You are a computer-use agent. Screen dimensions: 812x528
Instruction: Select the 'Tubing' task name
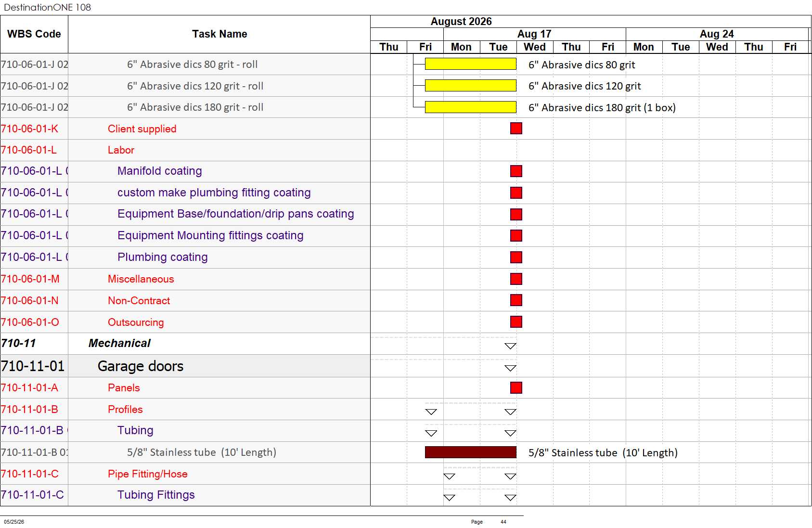pos(135,430)
